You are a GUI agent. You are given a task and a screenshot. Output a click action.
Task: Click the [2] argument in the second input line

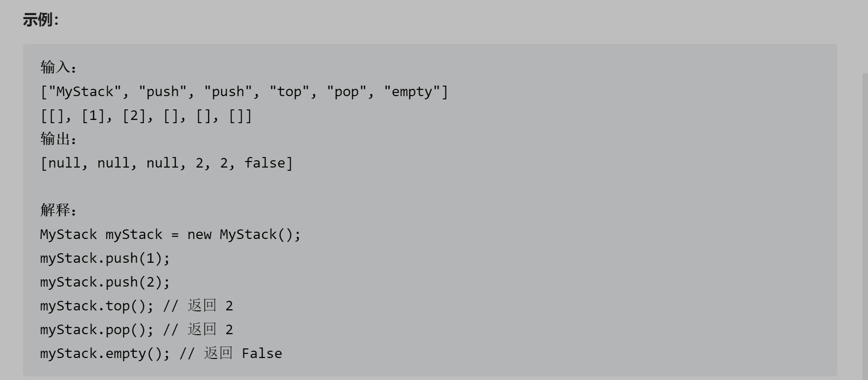pos(134,116)
